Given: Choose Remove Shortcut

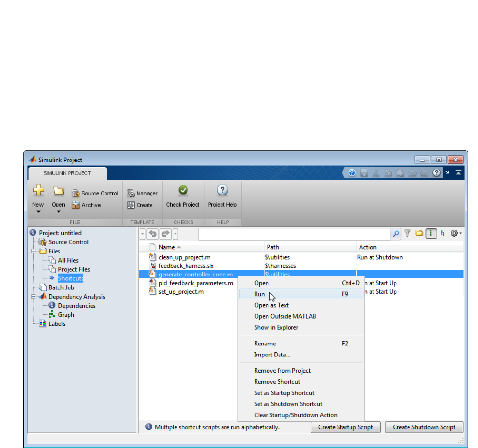Looking at the screenshot, I should click(x=301, y=382).
